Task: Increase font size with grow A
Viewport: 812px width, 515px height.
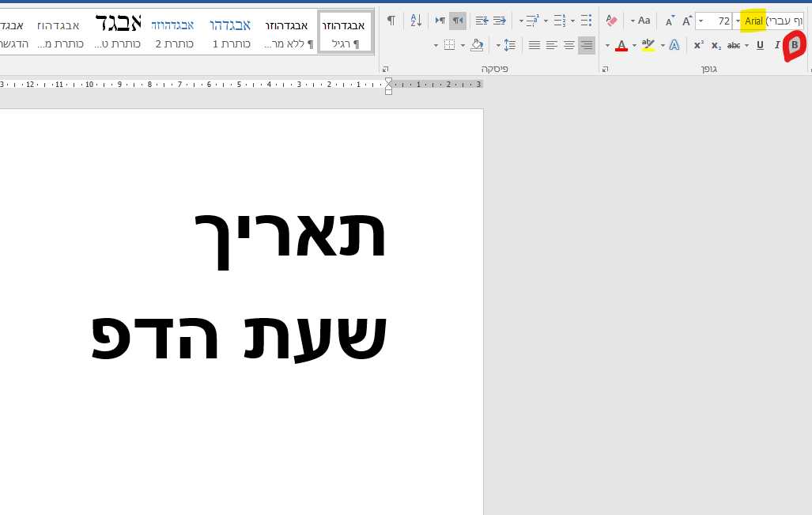Action: click(686, 21)
